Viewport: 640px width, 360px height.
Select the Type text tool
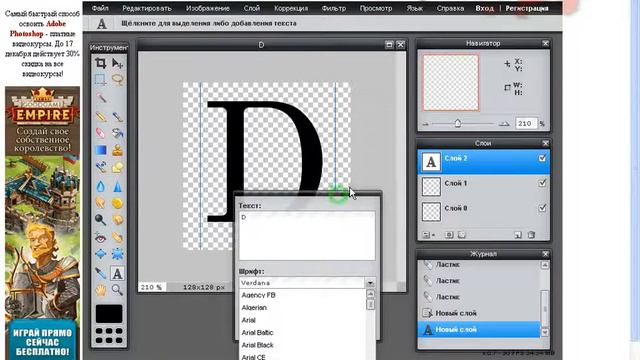coord(118,273)
